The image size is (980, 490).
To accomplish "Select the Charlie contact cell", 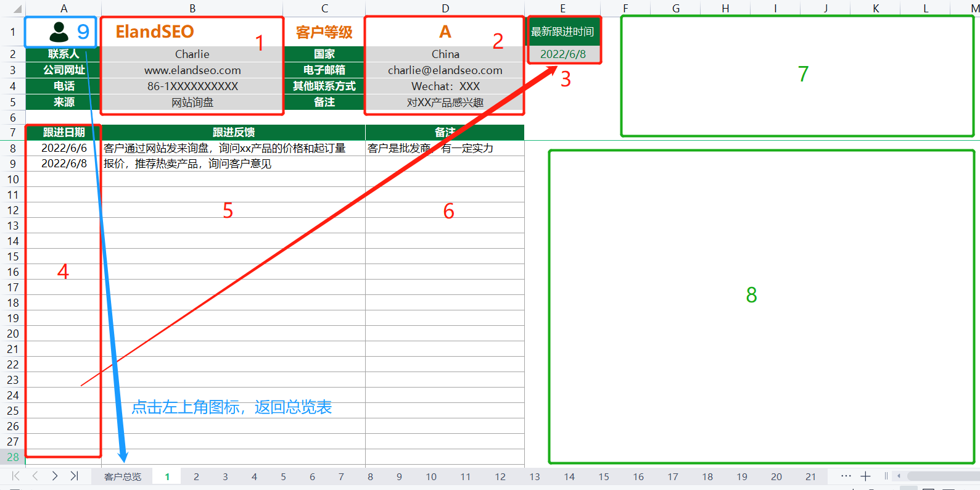I will click(x=192, y=54).
